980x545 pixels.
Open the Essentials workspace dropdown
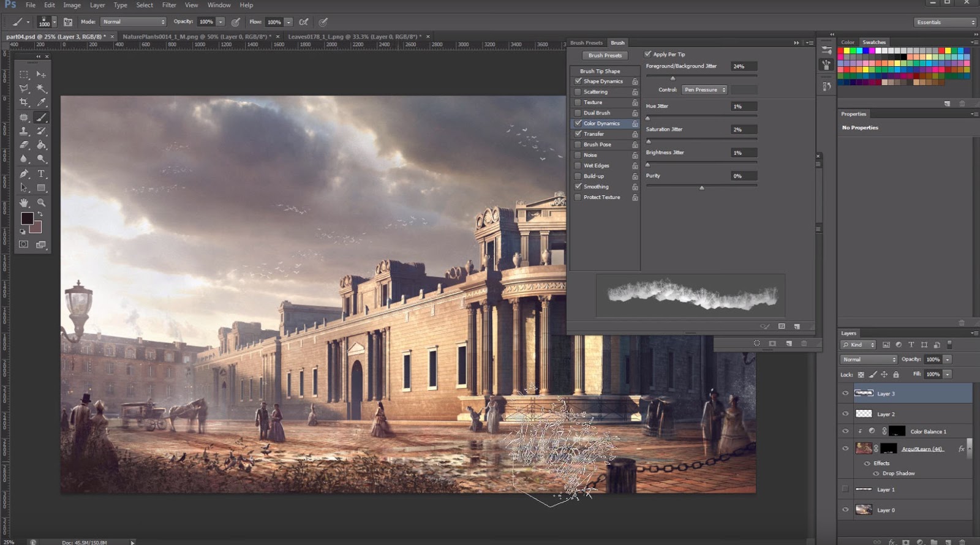click(945, 22)
